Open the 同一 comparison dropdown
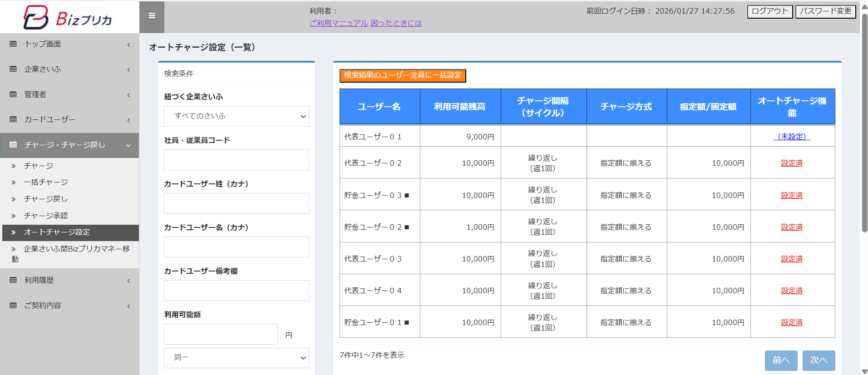This screenshot has width=868, height=375. (x=236, y=358)
